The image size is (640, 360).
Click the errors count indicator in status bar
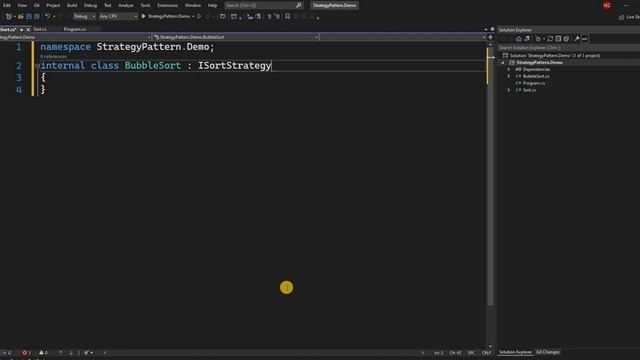point(27,353)
